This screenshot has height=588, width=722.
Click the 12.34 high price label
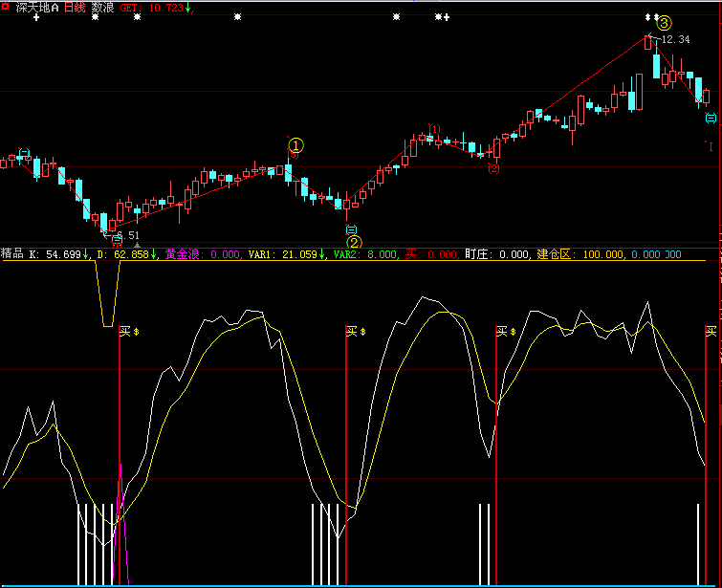(674, 40)
